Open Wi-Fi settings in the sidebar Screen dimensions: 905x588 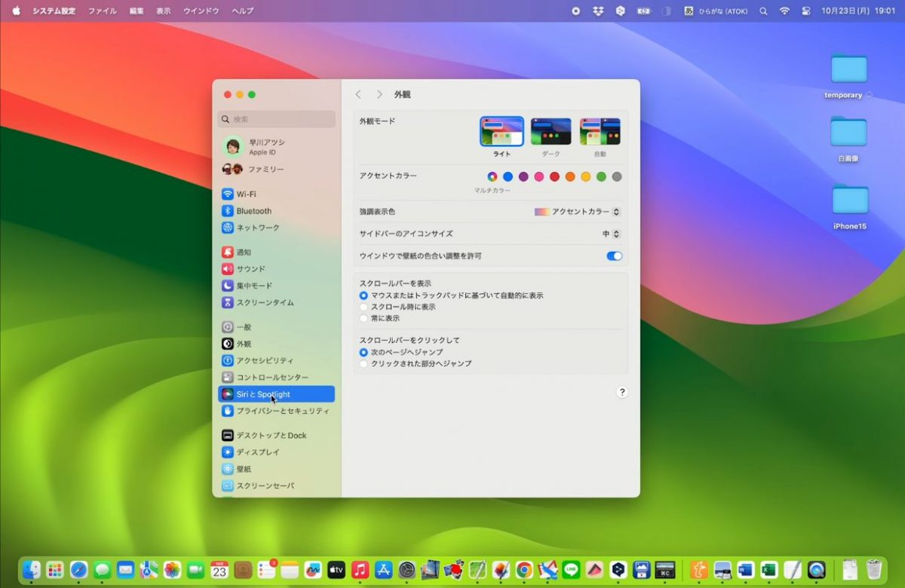[x=276, y=194]
